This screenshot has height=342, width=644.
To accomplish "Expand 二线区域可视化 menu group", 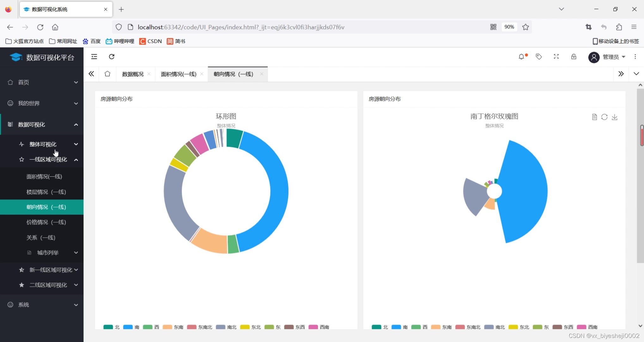I will point(48,285).
